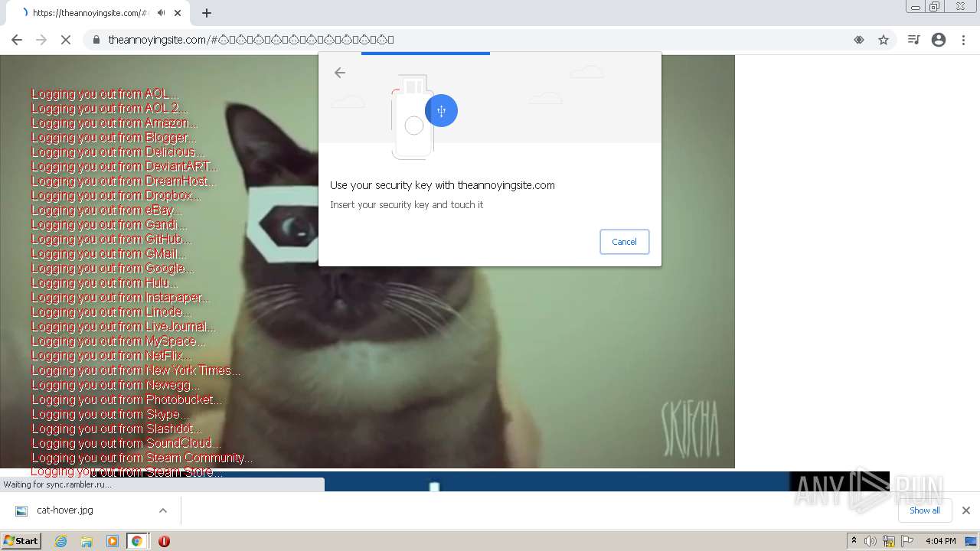The height and width of the screenshot is (551, 980).
Task: Click 'Logging you out from Amazon...' line
Action: coord(114,123)
